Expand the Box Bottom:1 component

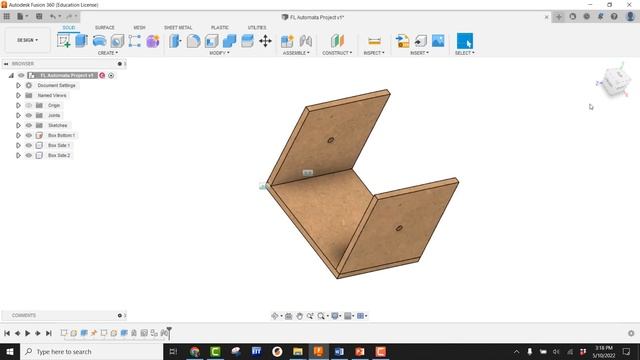coord(18,136)
